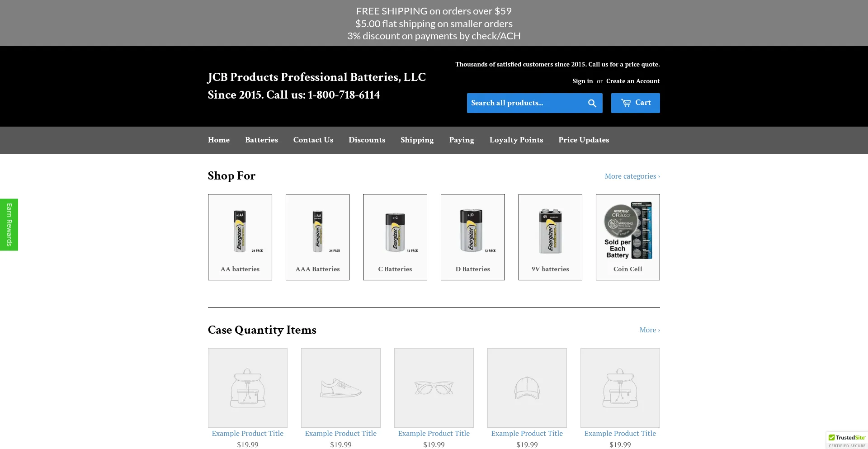Click the Sign in link
This screenshot has width=868, height=449.
(582, 81)
